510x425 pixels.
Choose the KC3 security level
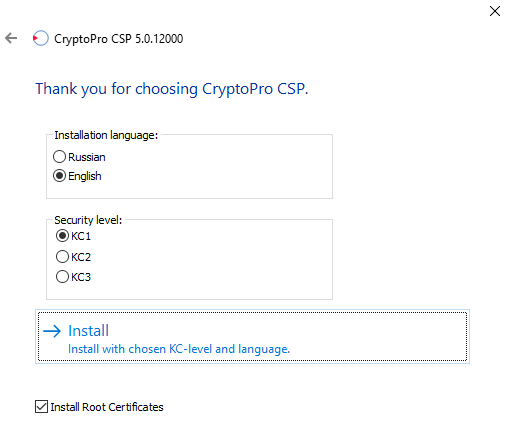point(62,277)
